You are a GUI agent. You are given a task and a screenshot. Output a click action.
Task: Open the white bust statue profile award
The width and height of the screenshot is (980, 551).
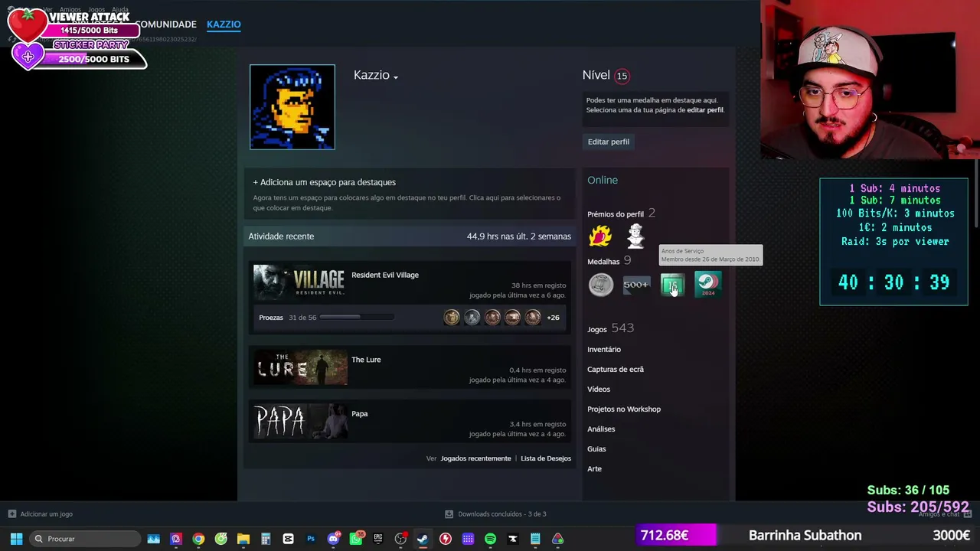(x=635, y=236)
